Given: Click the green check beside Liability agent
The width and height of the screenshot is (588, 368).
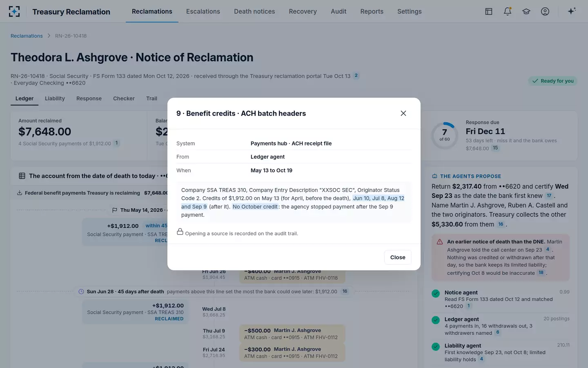Looking at the screenshot, I should click(436, 346).
